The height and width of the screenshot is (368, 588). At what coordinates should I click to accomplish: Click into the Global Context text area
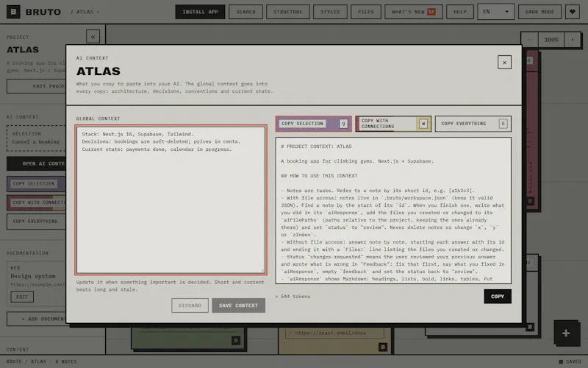tap(171, 200)
